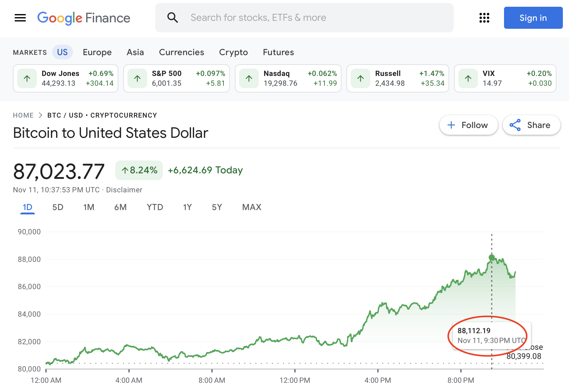Click the S&P 500 up arrow icon

pos(137,78)
